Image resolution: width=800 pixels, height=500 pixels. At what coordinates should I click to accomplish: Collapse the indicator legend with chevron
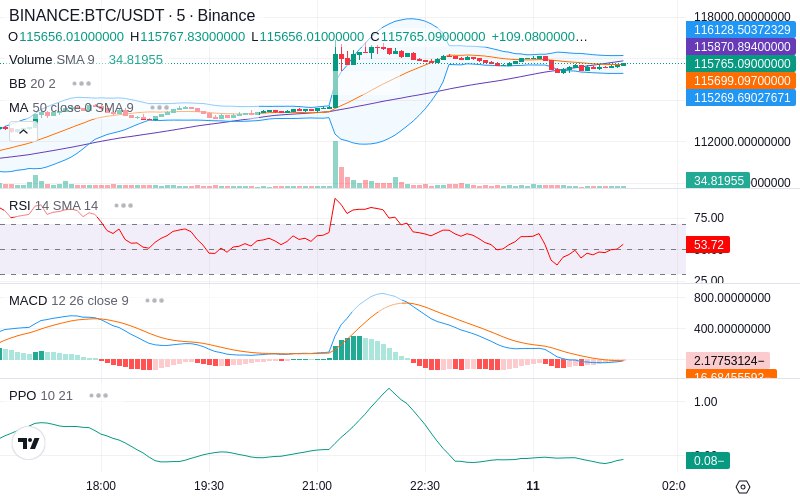(23, 132)
